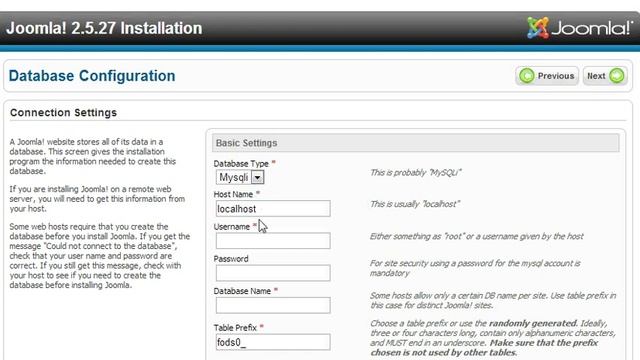Click the Table Prefix label
This screenshot has width=640, height=360.
(235, 328)
